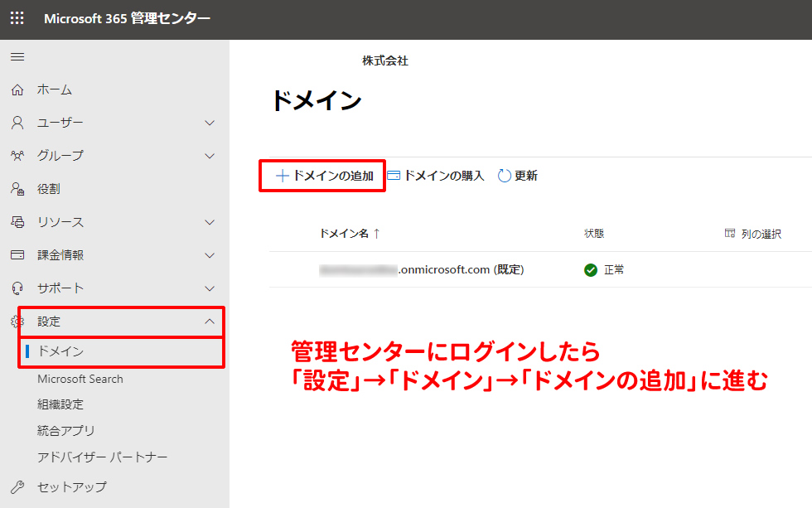The height and width of the screenshot is (508, 812).
Task: Click the 課金情報 card icon
Action: coord(17,254)
